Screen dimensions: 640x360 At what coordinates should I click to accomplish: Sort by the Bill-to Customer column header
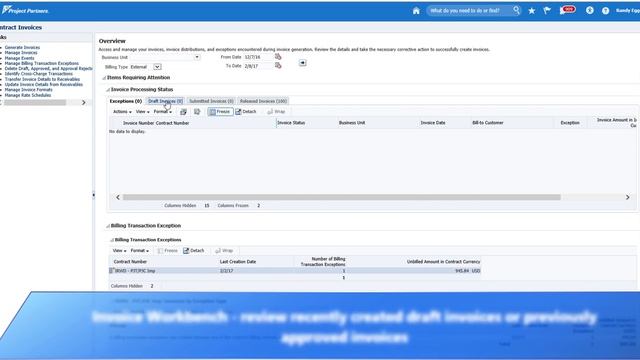488,122
